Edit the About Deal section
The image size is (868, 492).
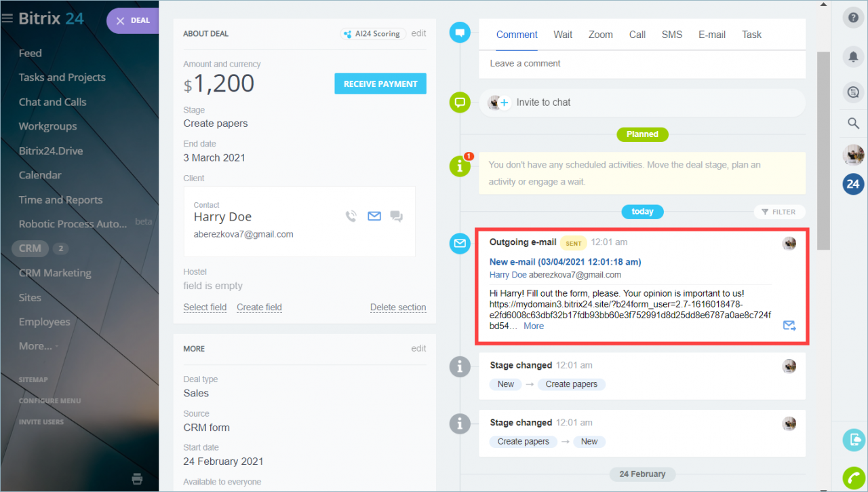point(419,33)
